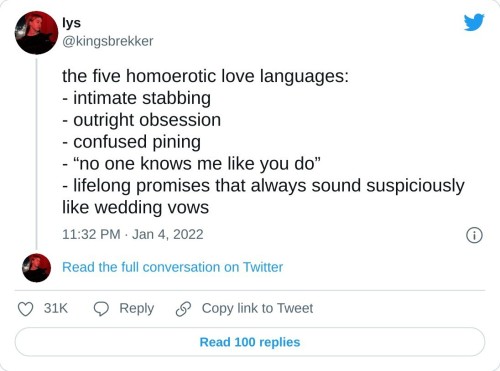Click the small avatar beside conversation link
The image size is (500, 371).
[x=36, y=268]
